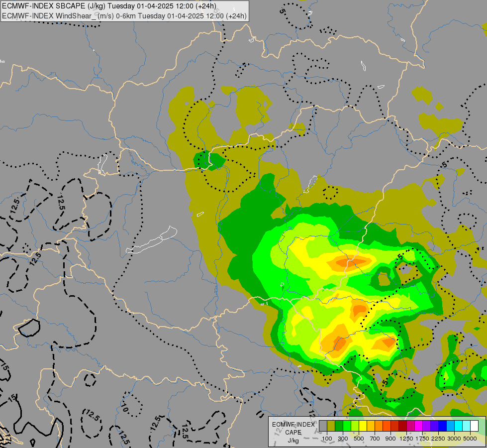Screen dimensions: 487x448
Task: Click the legend value 700
Action: point(375,439)
